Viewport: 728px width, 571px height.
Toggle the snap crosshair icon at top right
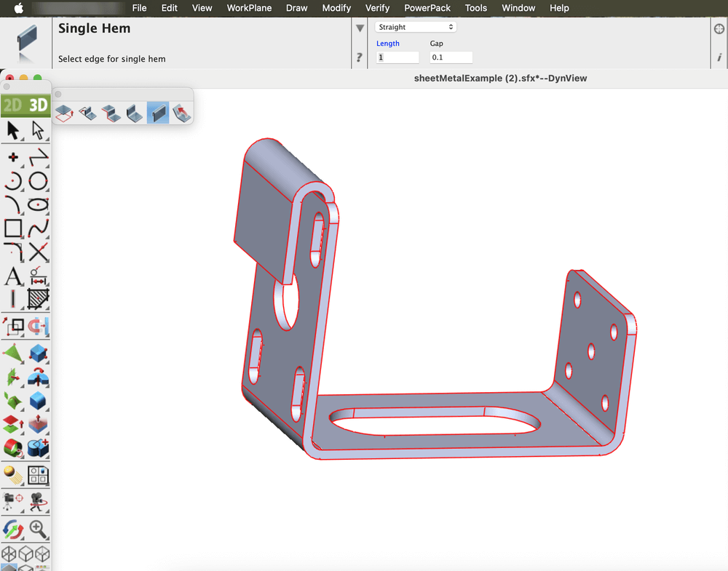point(719,29)
